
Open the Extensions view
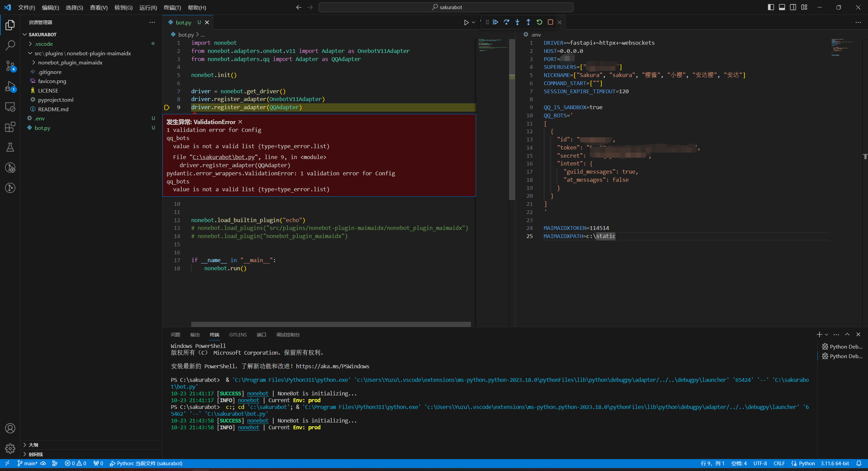(10, 127)
